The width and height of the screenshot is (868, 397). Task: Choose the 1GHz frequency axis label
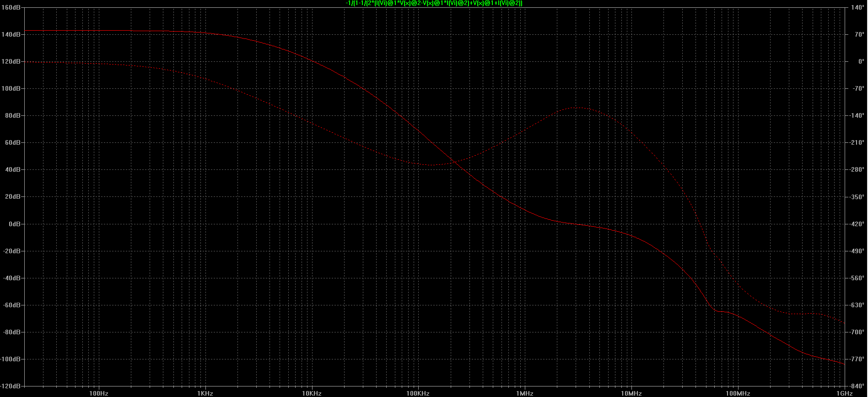tap(844, 393)
